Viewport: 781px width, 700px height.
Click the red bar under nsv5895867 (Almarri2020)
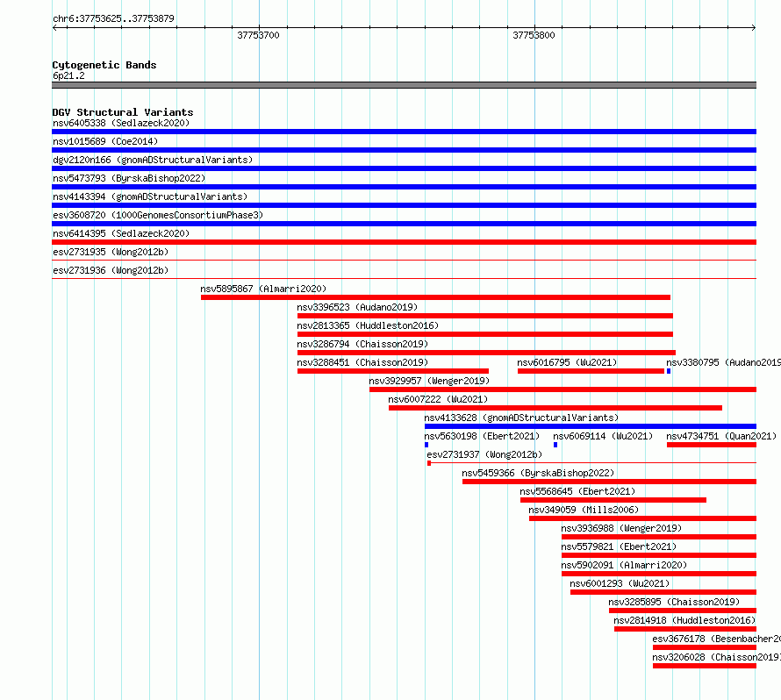coord(435,297)
